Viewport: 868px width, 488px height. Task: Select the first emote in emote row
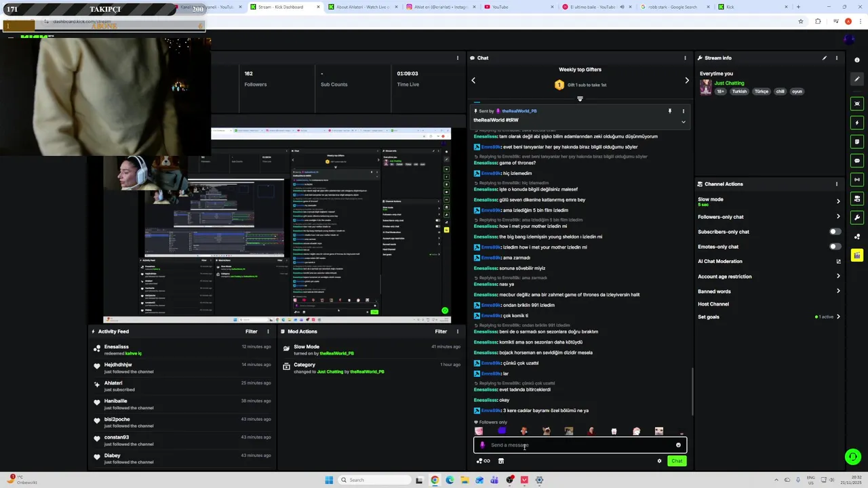click(479, 431)
